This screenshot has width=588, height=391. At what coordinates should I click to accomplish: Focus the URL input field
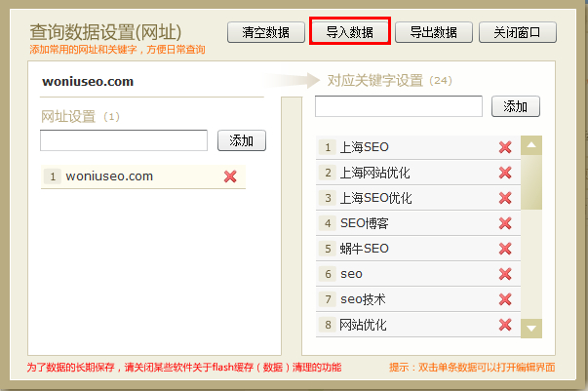124,141
